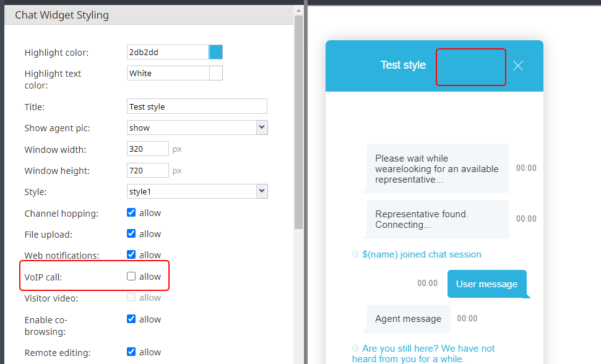Image resolution: width=601 pixels, height=364 pixels.
Task: Click the scroll up arrow of the settings panel
Action: (x=298, y=11)
